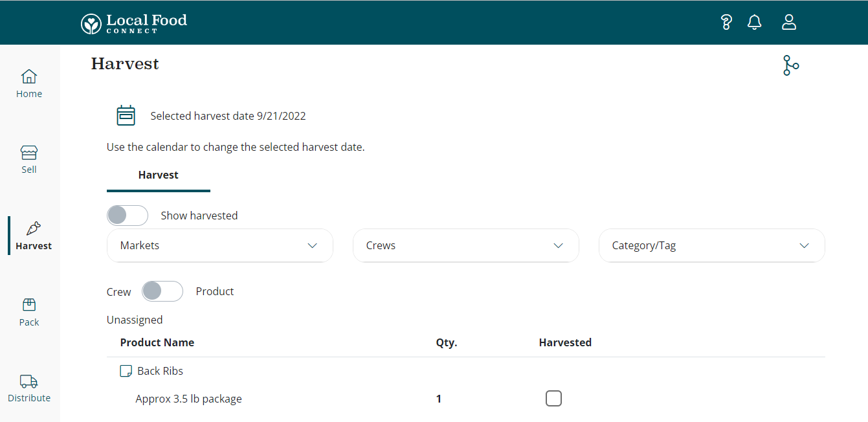This screenshot has height=422, width=868.
Task: Select Harvest in the left sidebar
Action: click(34, 236)
